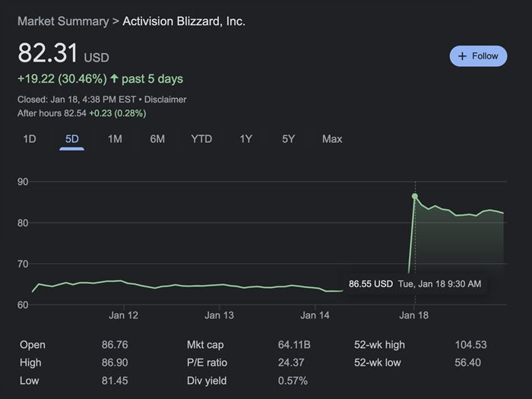Click the Mkt cap value 64.11B

coord(294,345)
